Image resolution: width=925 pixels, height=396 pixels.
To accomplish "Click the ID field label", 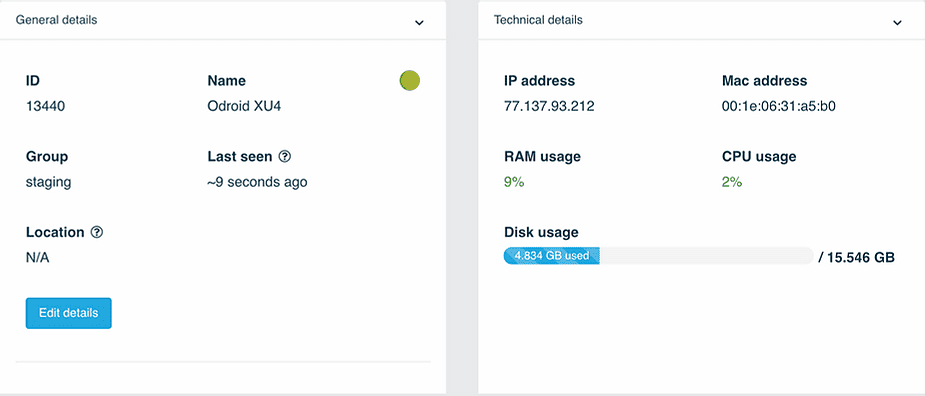I will pyautogui.click(x=32, y=81).
